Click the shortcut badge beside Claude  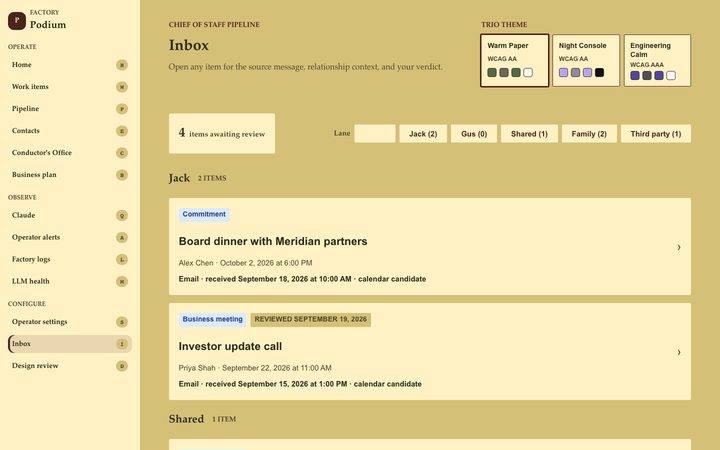click(x=122, y=215)
